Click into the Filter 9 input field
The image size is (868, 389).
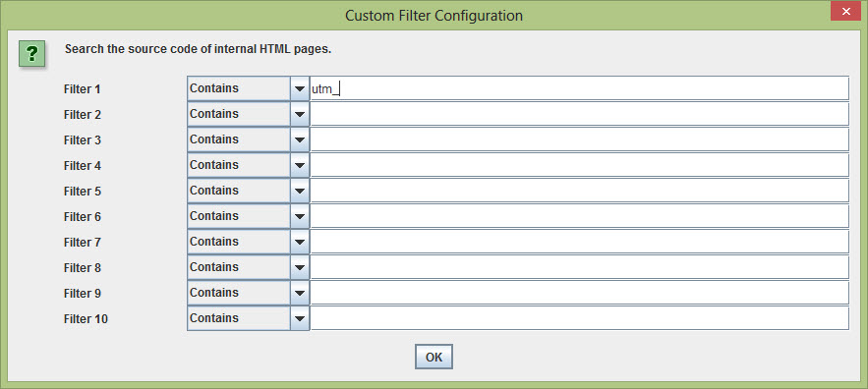coord(580,292)
